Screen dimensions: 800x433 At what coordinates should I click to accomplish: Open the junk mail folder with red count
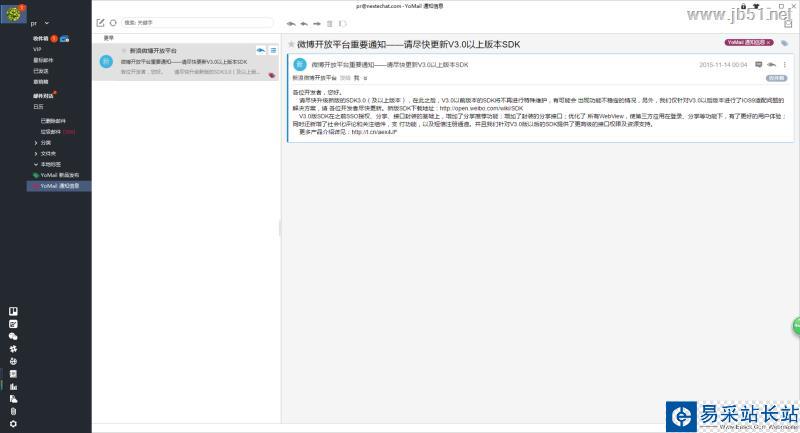[x=58, y=132]
